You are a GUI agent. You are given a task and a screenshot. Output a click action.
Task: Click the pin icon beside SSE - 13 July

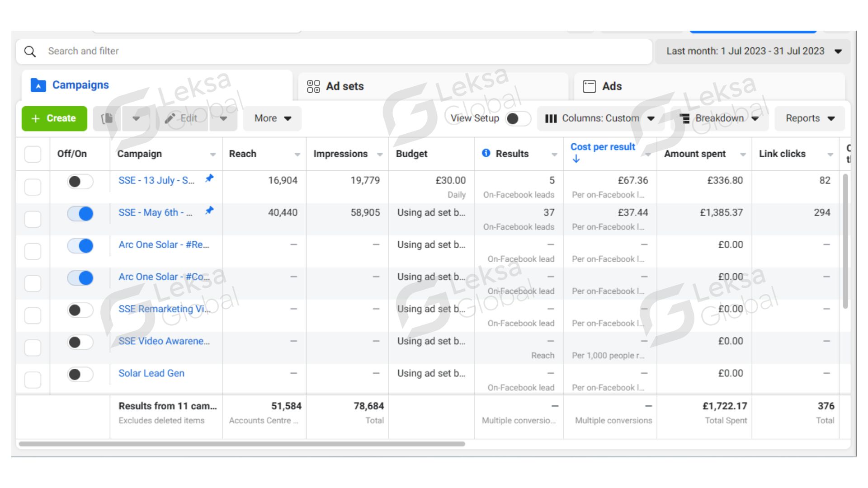pyautogui.click(x=209, y=178)
